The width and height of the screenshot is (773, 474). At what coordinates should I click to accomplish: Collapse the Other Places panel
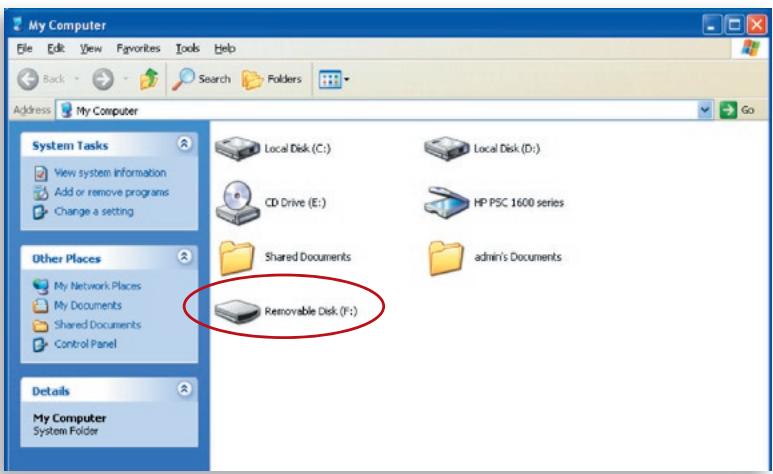(x=184, y=256)
